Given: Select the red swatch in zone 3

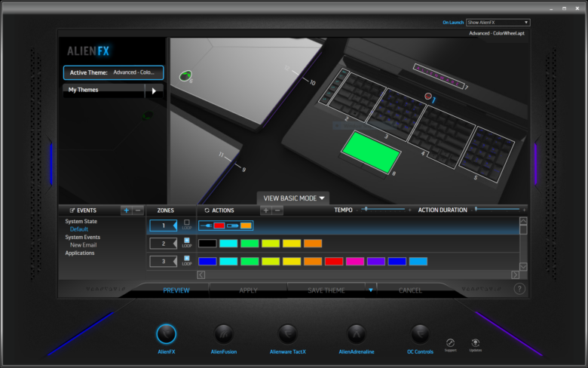Looking at the screenshot, I should click(334, 262).
